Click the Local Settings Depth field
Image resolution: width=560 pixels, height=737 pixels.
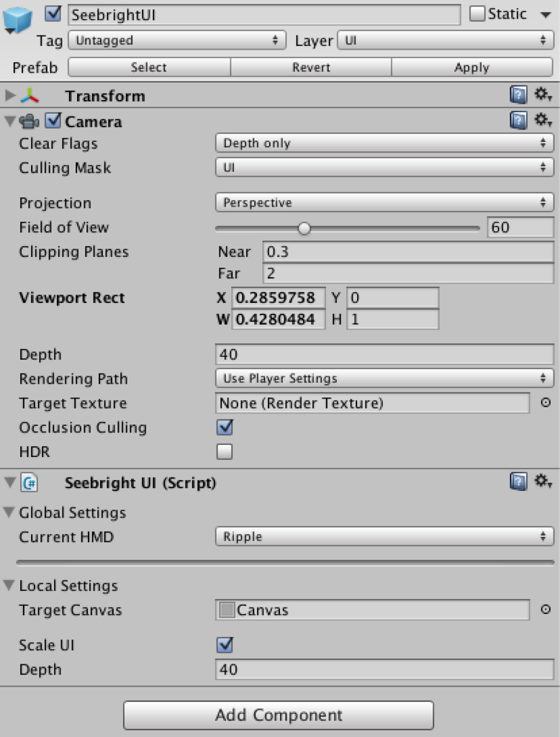(x=384, y=669)
